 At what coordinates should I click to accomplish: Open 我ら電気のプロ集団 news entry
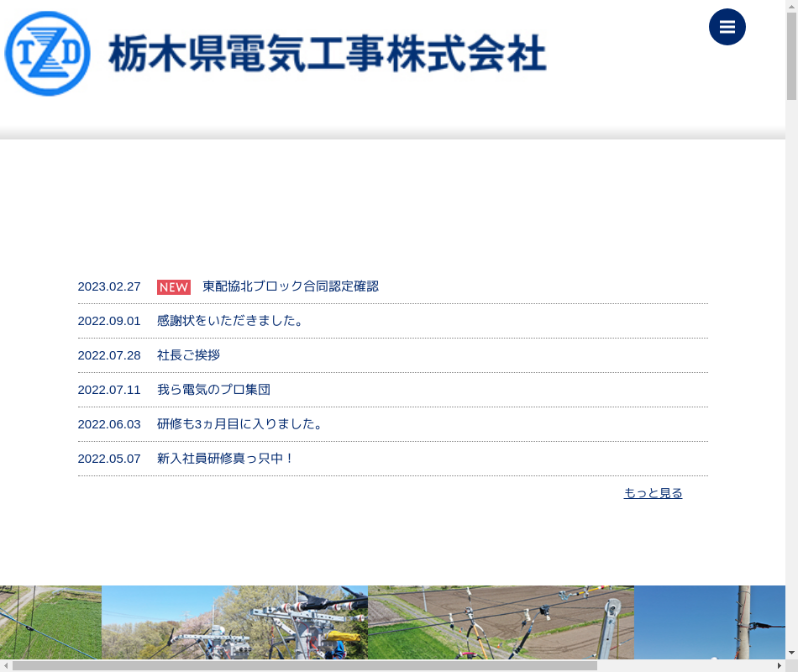(x=213, y=390)
